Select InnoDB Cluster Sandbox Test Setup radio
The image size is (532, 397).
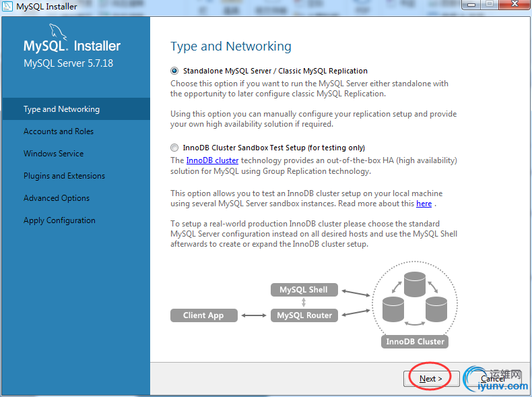point(174,148)
